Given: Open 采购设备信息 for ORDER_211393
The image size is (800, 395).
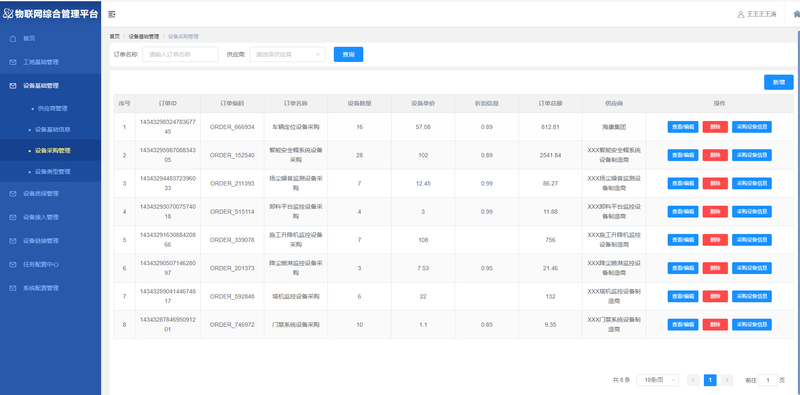Looking at the screenshot, I should (752, 183).
